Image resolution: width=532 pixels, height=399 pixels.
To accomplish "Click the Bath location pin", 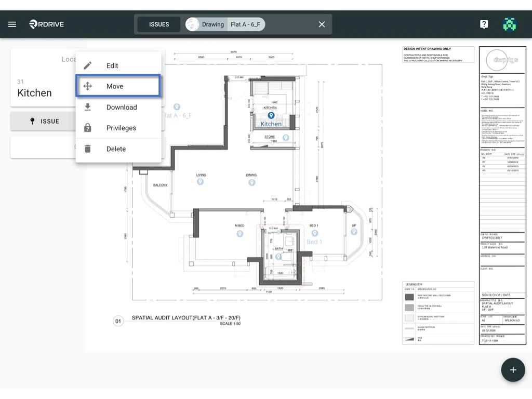I will point(278,257).
